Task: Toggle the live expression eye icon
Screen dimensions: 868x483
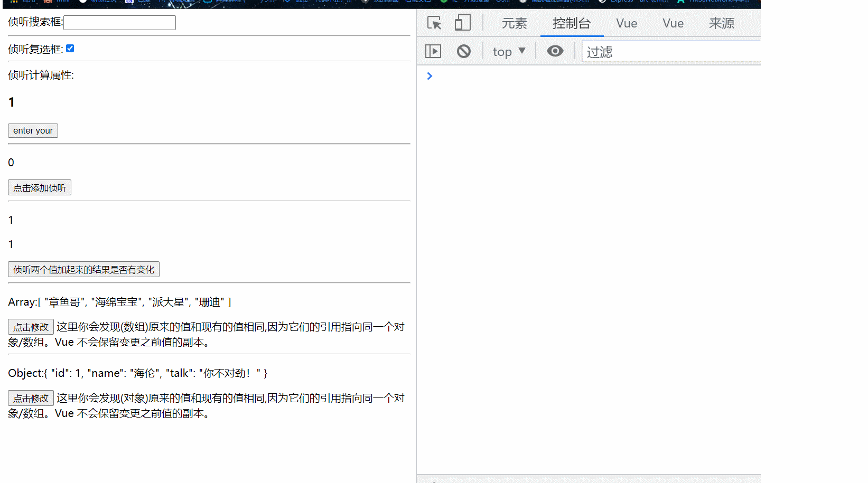Action: pyautogui.click(x=555, y=51)
